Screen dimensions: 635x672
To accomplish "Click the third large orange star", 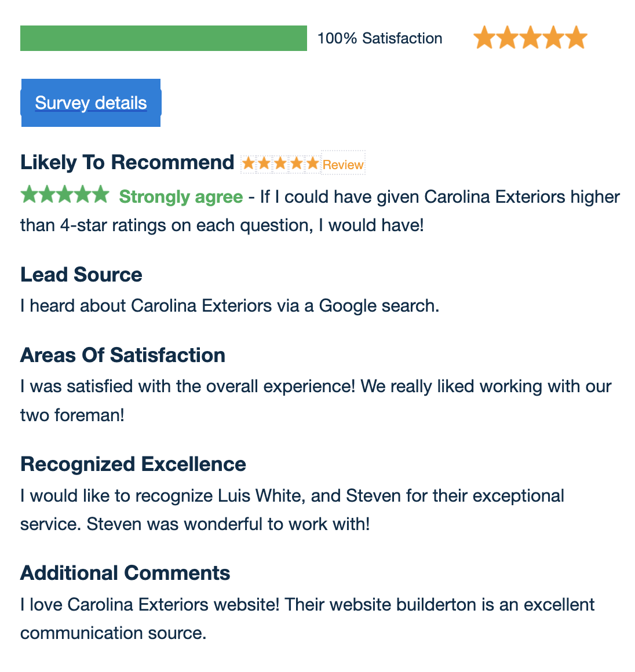I will tap(530, 37).
